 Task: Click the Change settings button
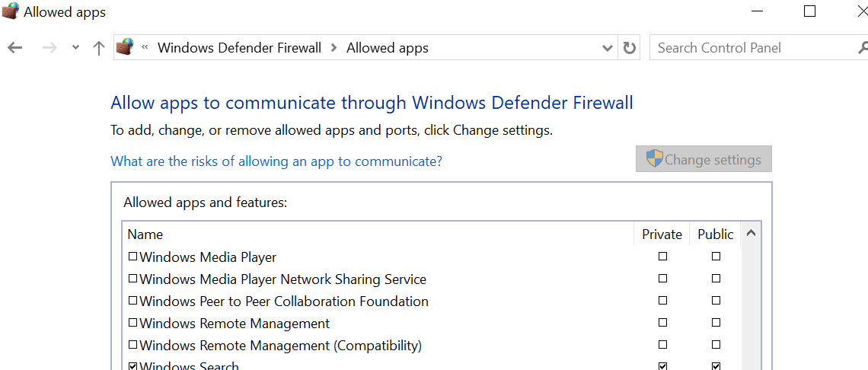tap(704, 159)
